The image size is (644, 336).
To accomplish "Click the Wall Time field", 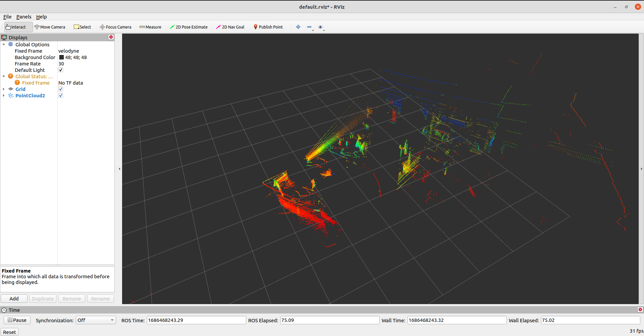I will tap(457, 320).
